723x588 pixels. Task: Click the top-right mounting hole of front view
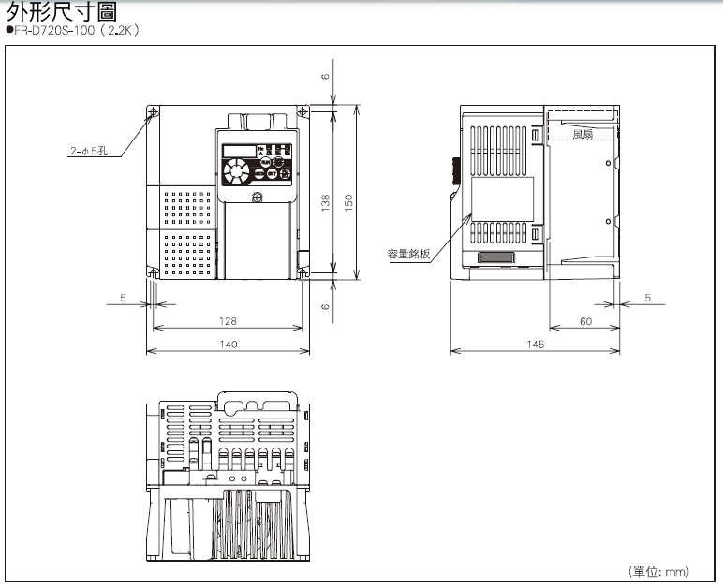[302, 111]
